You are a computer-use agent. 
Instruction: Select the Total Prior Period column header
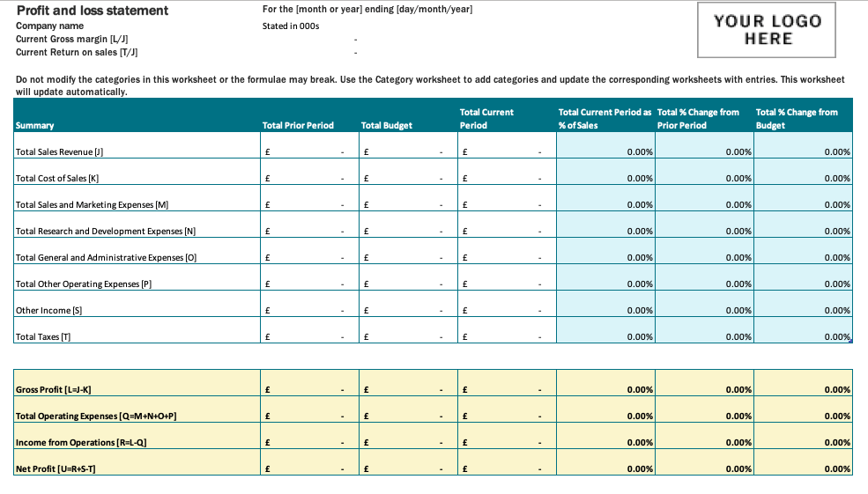[x=298, y=125]
